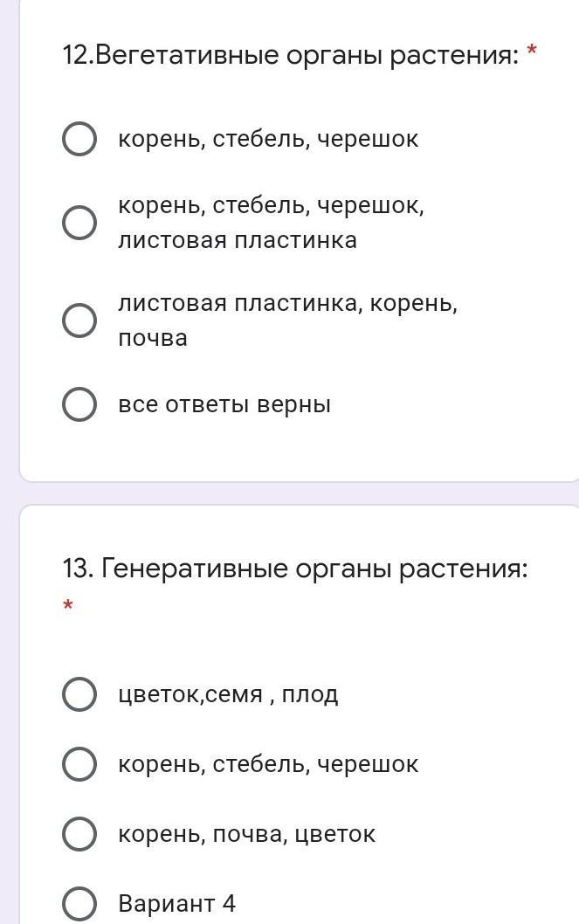Select radio for 'корень, стебель, черешок' in question 12

[x=79, y=139]
